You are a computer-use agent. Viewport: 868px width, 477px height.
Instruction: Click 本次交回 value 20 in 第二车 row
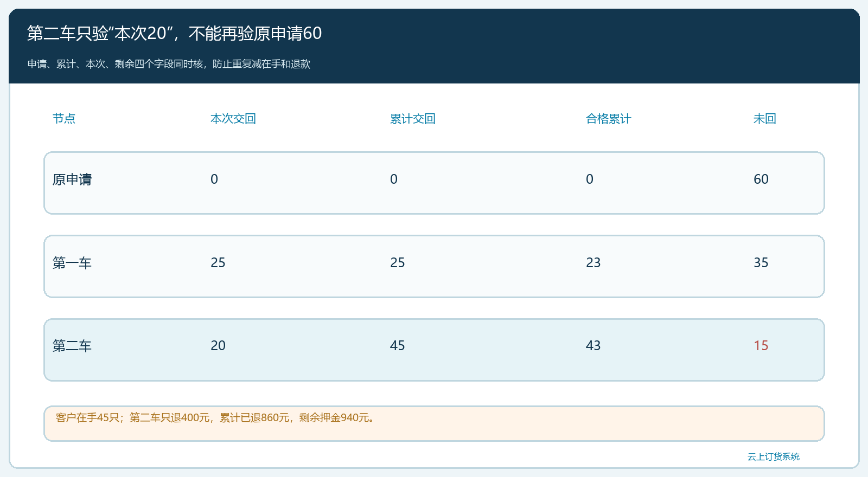point(218,346)
